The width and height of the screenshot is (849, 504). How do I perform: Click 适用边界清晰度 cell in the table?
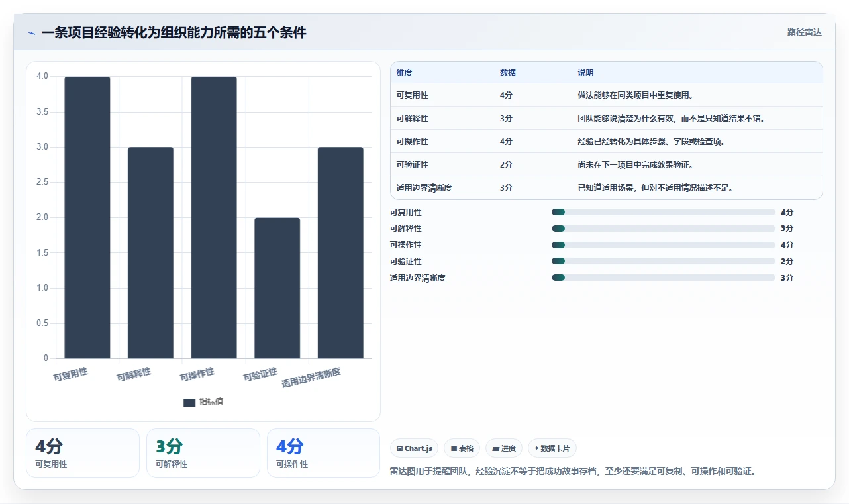tap(424, 188)
